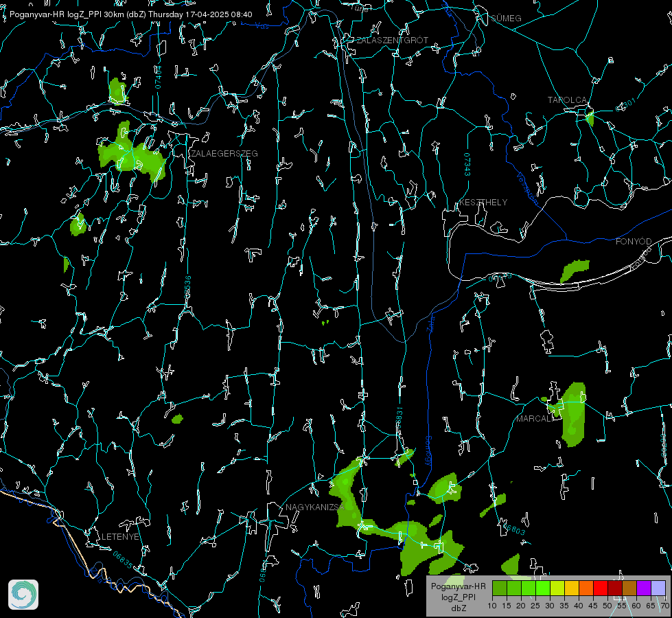
Task: Pick the light green 20–25 dBZ swatch
Action: click(x=529, y=588)
